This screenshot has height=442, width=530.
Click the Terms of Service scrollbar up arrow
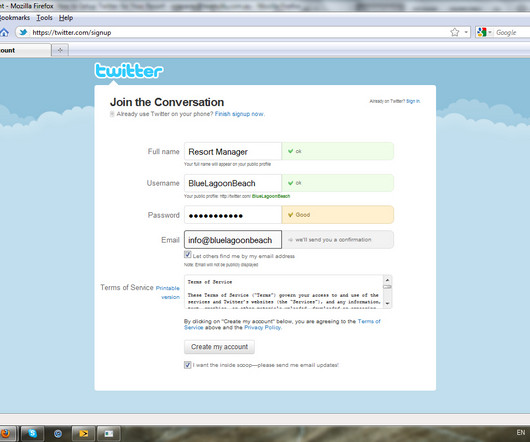tap(387, 280)
